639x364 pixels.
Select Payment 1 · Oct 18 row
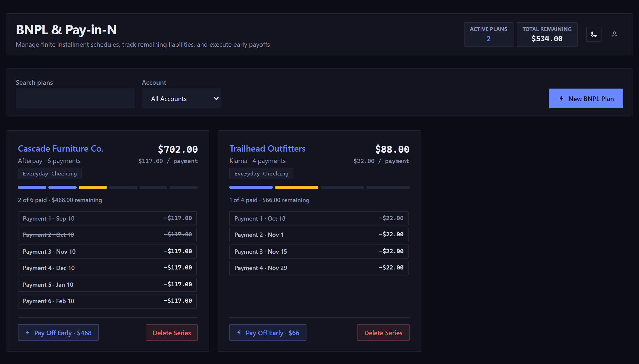coord(319,218)
